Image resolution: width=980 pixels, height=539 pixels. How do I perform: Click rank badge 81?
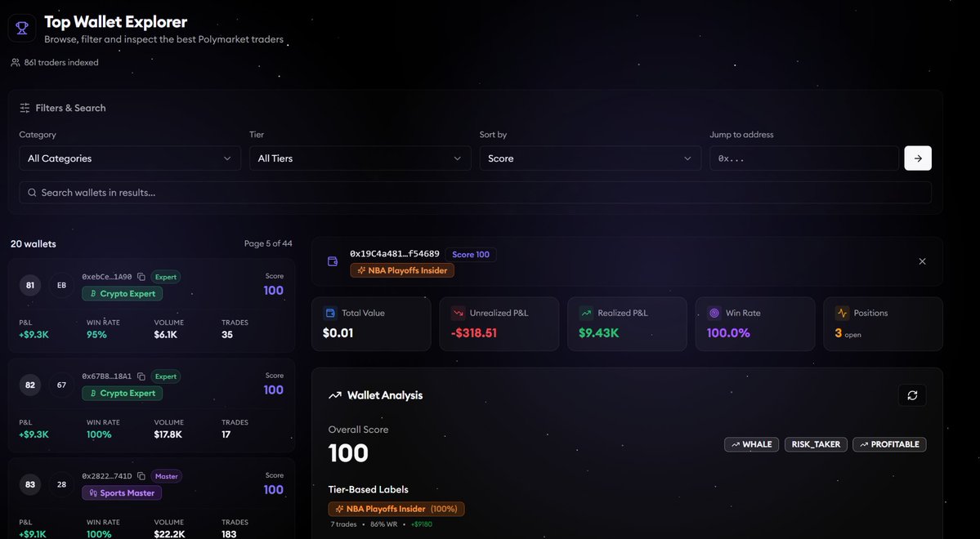[x=30, y=286]
